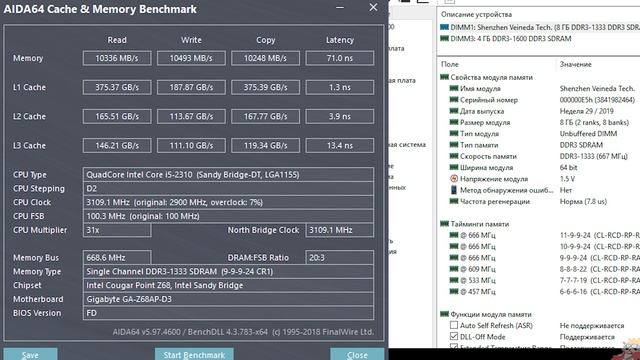Click the icon of the 9-9-9-24 timing row
The width and height of the screenshot is (640, 360).
(x=454, y=258)
